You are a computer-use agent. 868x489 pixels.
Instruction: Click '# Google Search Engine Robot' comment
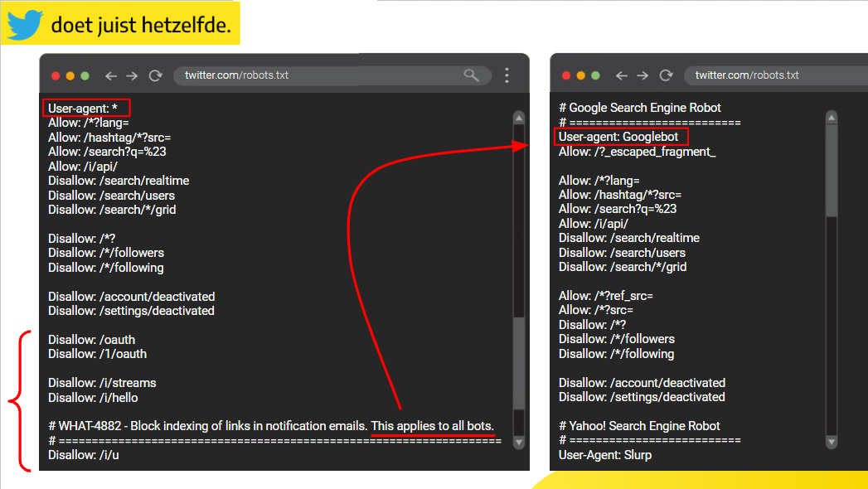[x=640, y=108]
